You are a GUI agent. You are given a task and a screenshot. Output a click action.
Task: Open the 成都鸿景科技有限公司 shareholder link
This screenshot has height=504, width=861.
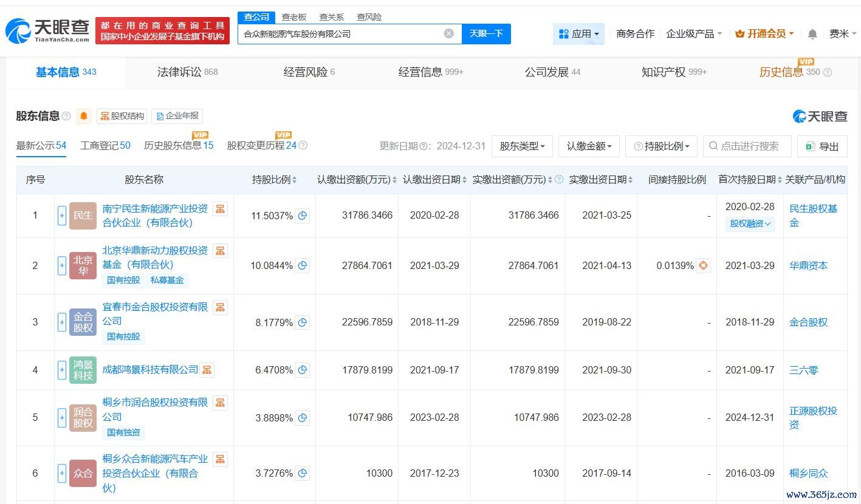(151, 370)
